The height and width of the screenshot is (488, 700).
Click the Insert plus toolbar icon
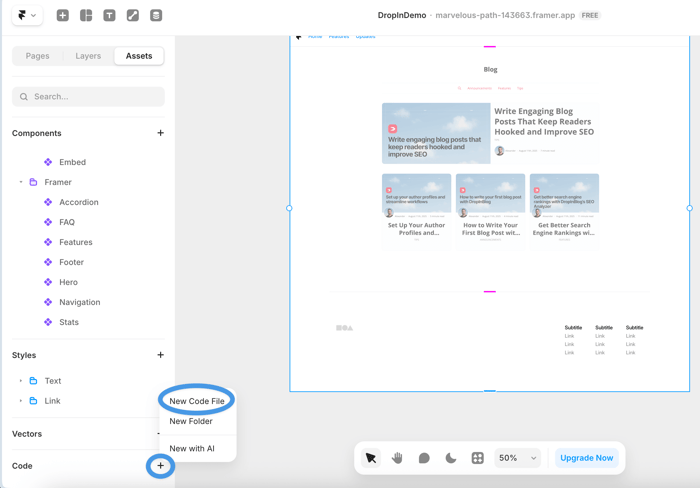tap(62, 15)
